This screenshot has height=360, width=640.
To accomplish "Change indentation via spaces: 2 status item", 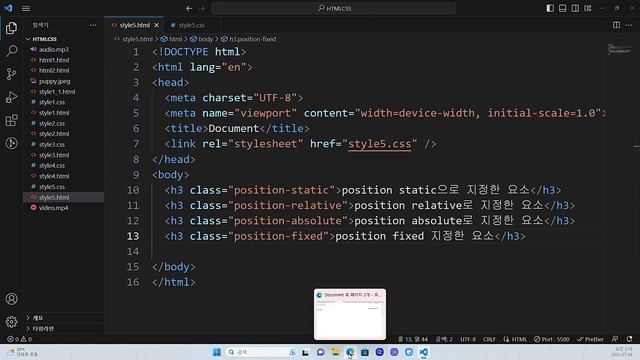I will tap(444, 339).
